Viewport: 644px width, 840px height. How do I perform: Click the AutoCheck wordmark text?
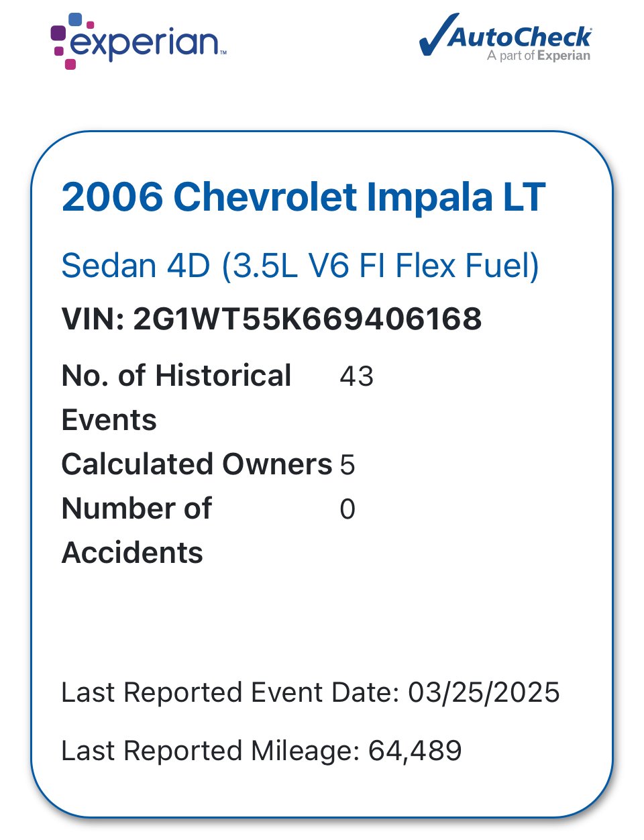click(521, 36)
